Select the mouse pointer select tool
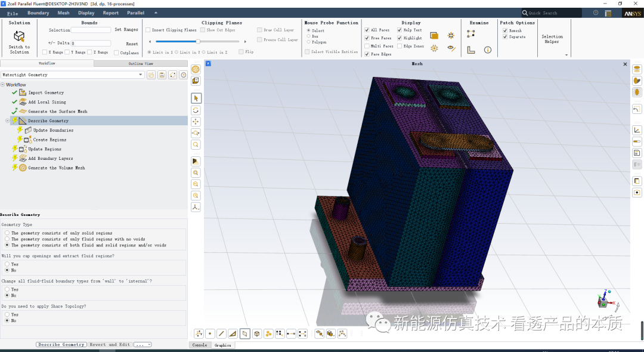The width and height of the screenshot is (644, 352). pyautogui.click(x=196, y=98)
